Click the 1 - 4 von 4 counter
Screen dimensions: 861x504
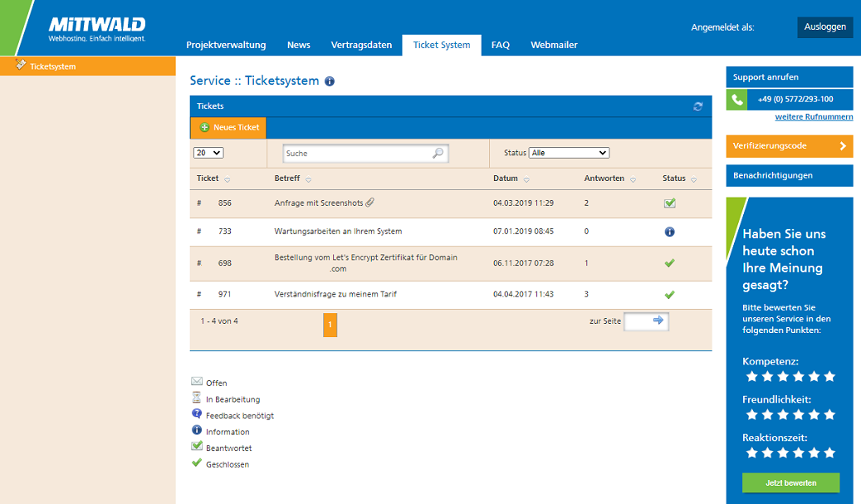[x=219, y=321]
